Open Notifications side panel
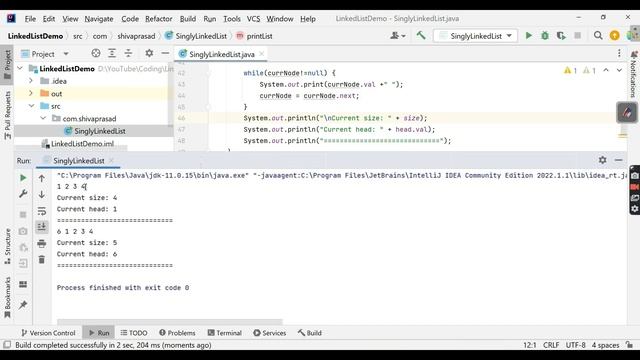The image size is (640, 360). tap(633, 74)
